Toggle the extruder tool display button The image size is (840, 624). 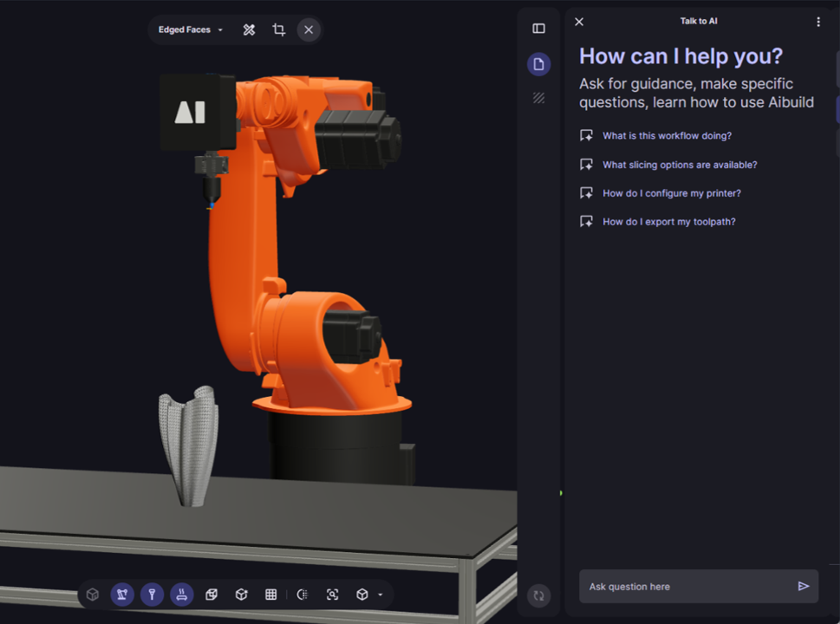click(152, 595)
